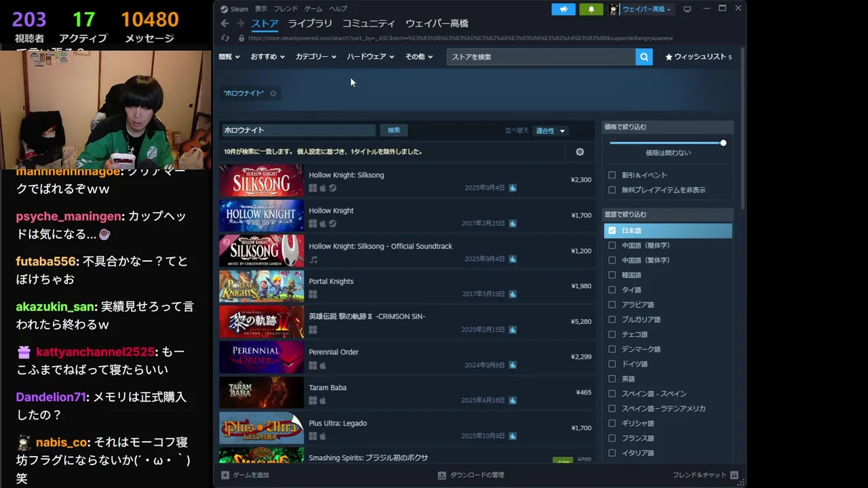Click wishlist icon on 黎の軌跡II row
The height and width of the screenshot is (488, 868).
coord(513,329)
